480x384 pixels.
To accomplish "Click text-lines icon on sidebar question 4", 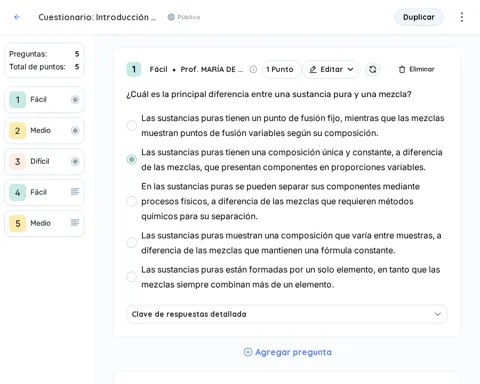I will 75,192.
